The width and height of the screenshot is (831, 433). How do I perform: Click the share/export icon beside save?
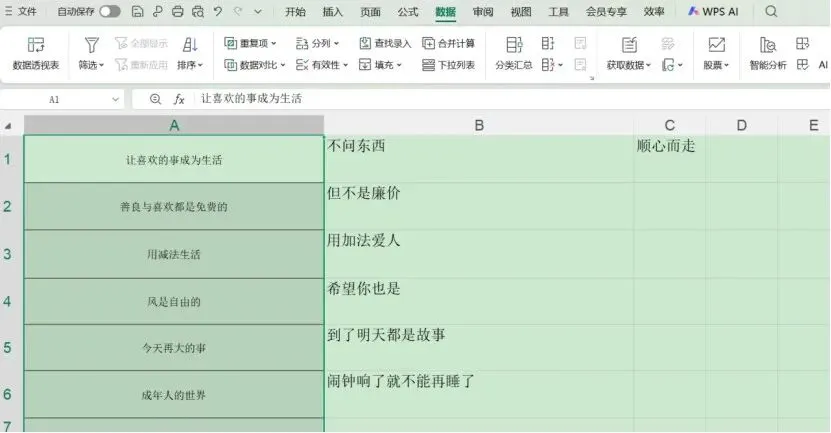point(157,11)
